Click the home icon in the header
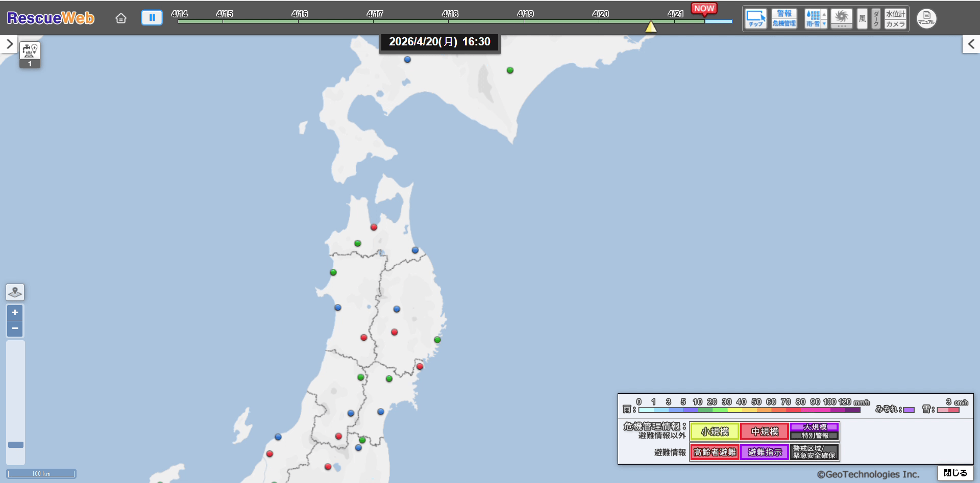980x483 pixels. [x=121, y=18]
